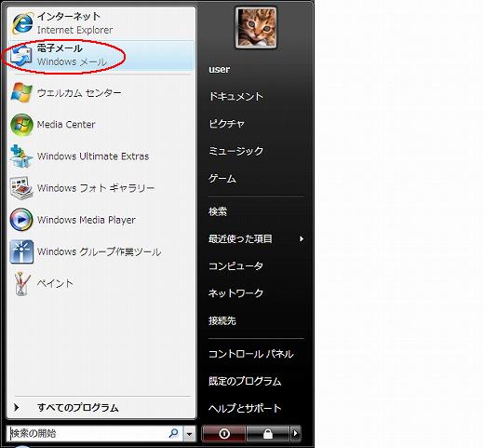Viewport: 484px width, 448px height.
Task: Launch the Windows Media Player icon
Action: tap(21, 220)
